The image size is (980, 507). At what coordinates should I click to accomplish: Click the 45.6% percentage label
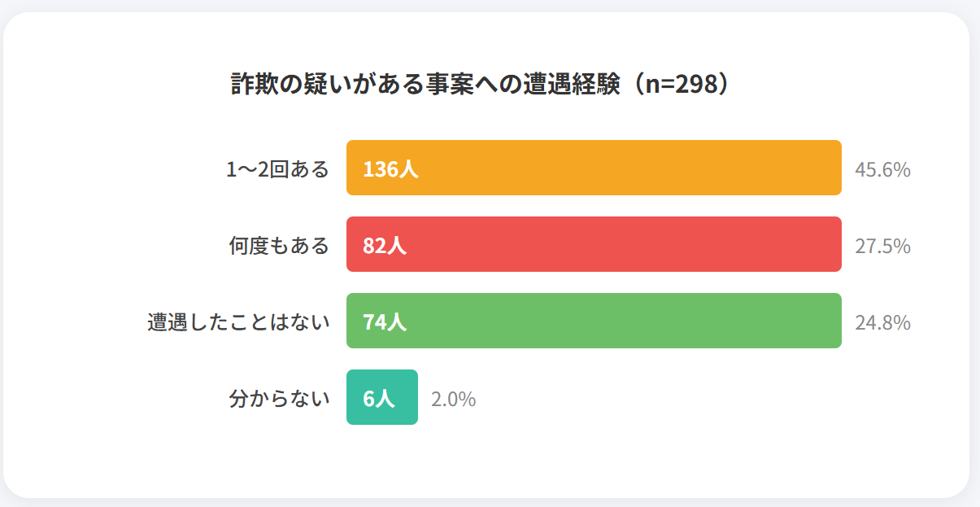[882, 170]
